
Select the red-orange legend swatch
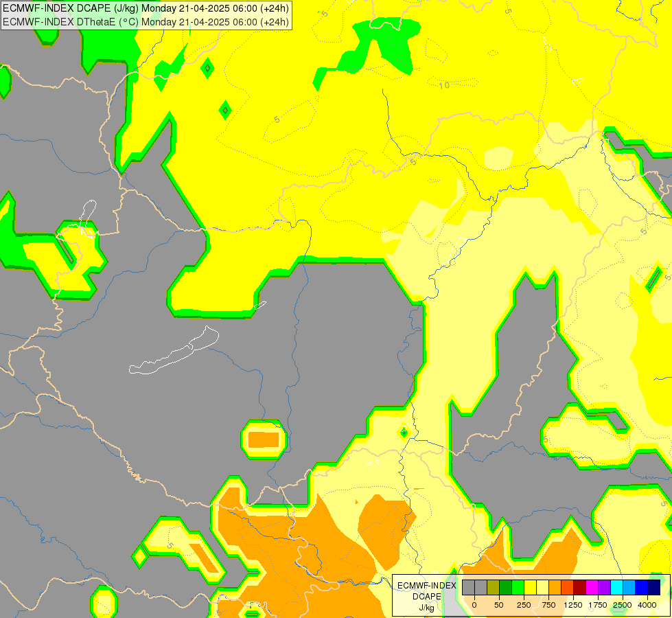click(x=567, y=587)
